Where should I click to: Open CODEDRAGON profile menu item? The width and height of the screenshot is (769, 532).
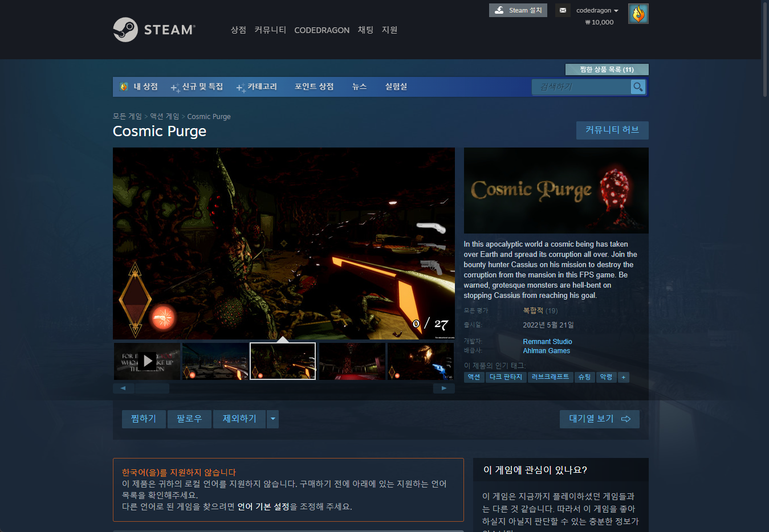[x=322, y=30]
